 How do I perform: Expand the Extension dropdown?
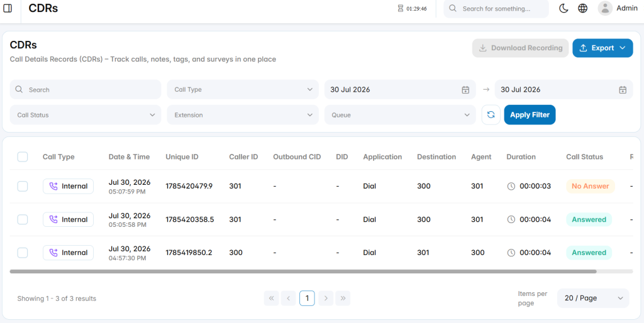tap(243, 115)
